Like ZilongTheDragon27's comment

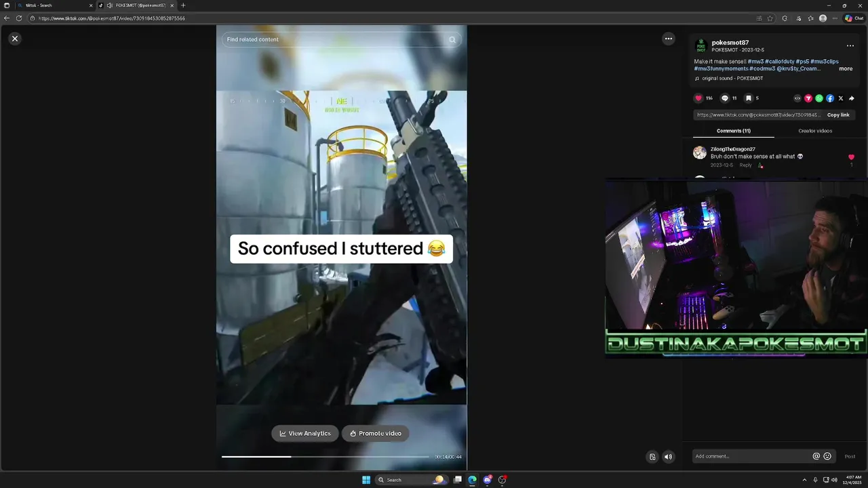[x=852, y=157]
